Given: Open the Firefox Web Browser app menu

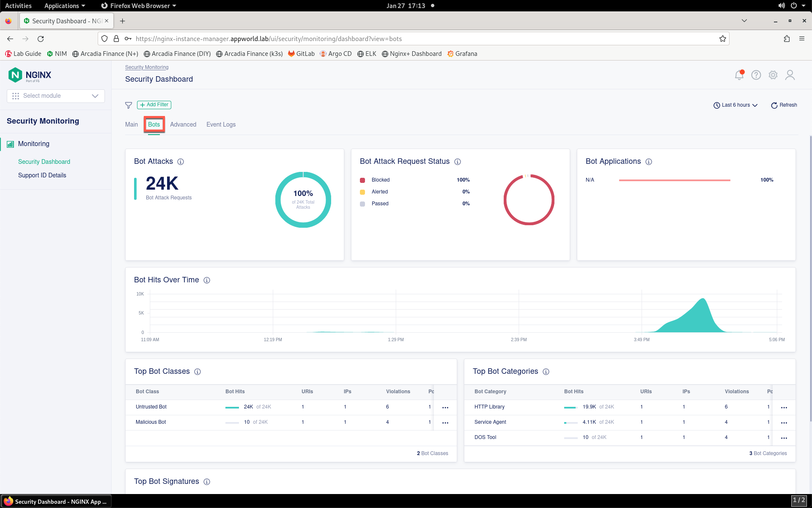Looking at the screenshot, I should 139,6.
